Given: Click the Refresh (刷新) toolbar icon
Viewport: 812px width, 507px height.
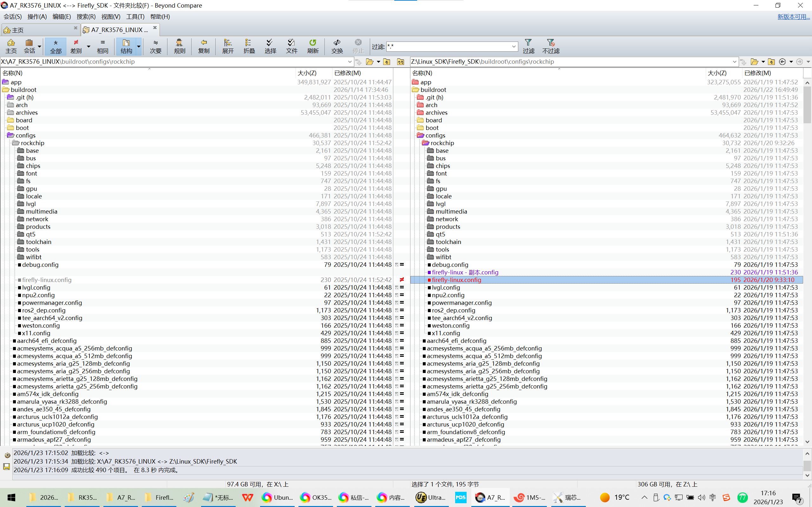Looking at the screenshot, I should pyautogui.click(x=312, y=46).
